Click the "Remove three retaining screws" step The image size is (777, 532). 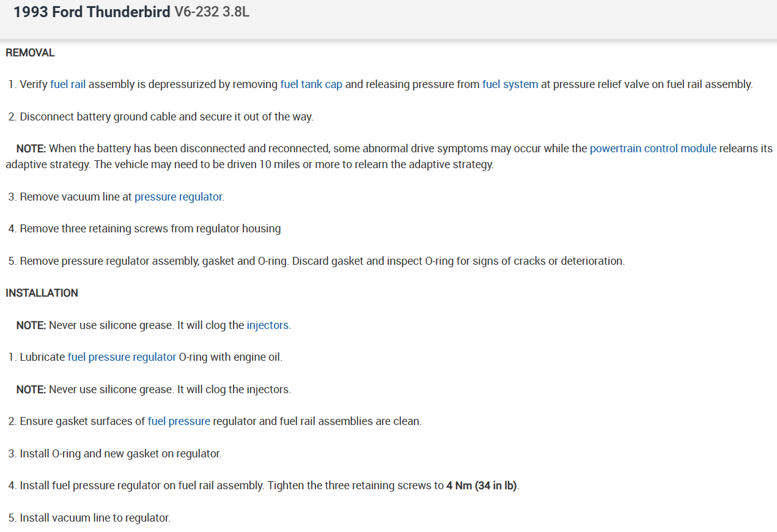coord(150,229)
